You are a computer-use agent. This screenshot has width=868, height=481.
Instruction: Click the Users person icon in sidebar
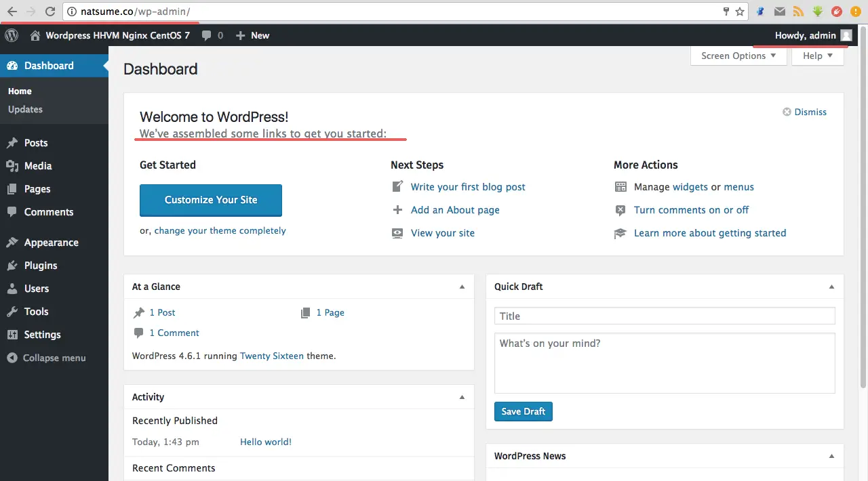[x=12, y=289]
